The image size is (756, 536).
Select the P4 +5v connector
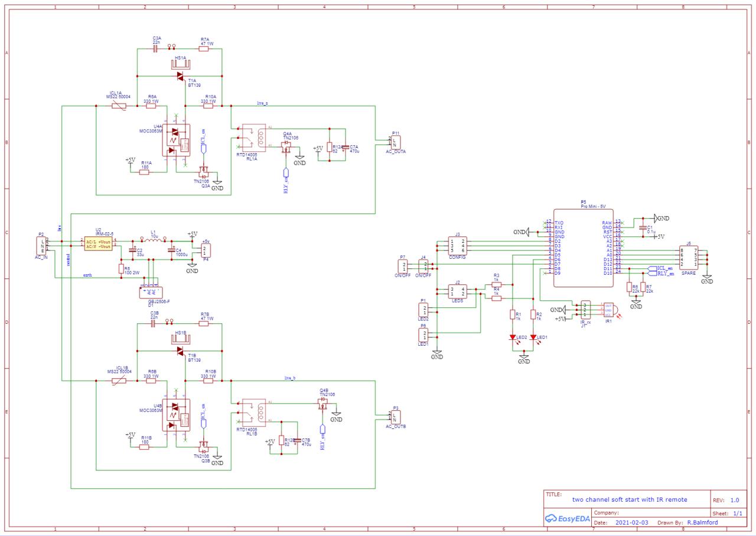pos(205,251)
